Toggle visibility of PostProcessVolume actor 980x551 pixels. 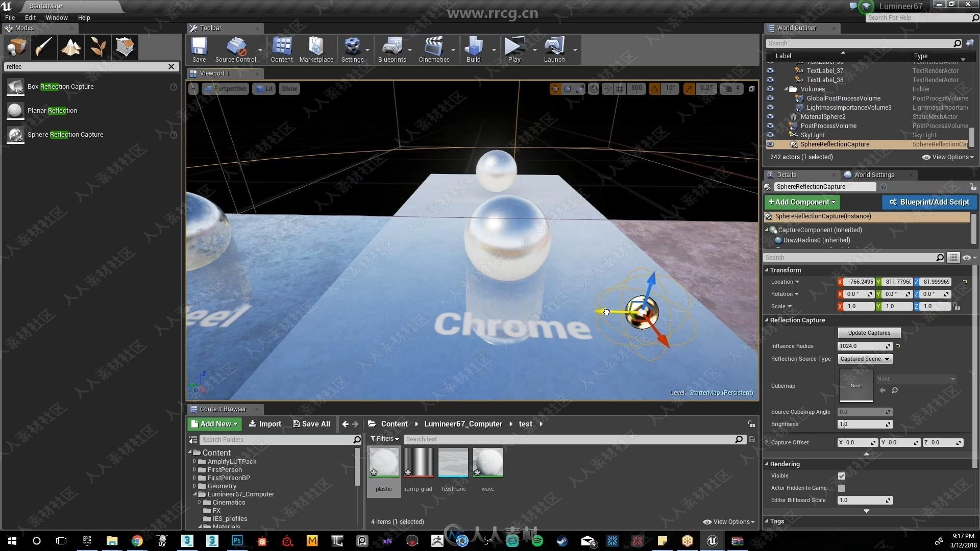pyautogui.click(x=770, y=126)
